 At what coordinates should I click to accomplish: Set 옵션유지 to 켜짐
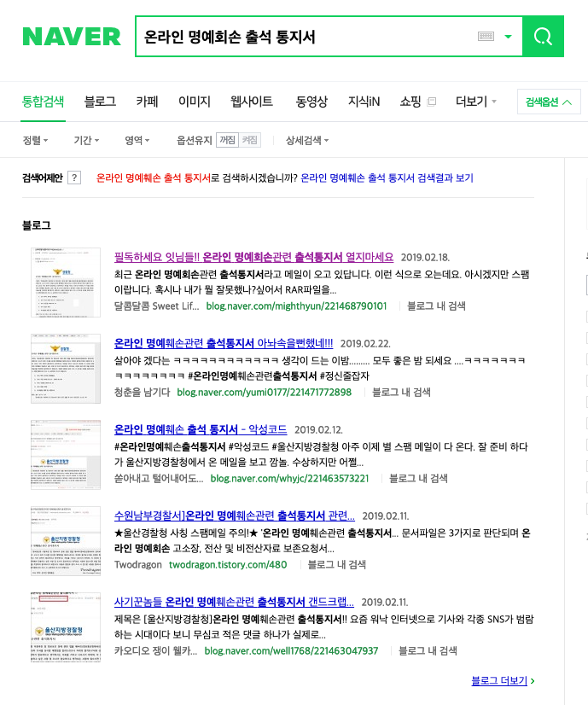249,140
